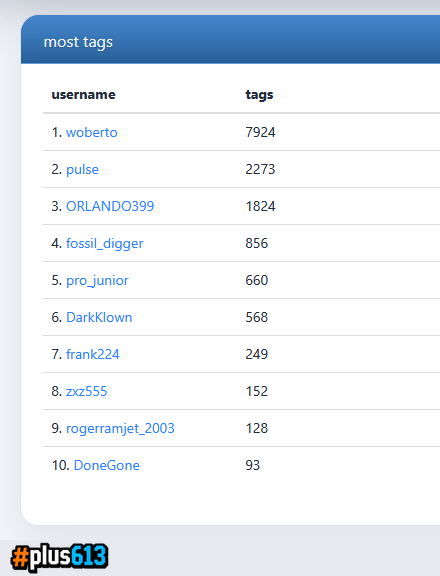Open DoneGone's profile link

coord(107,465)
